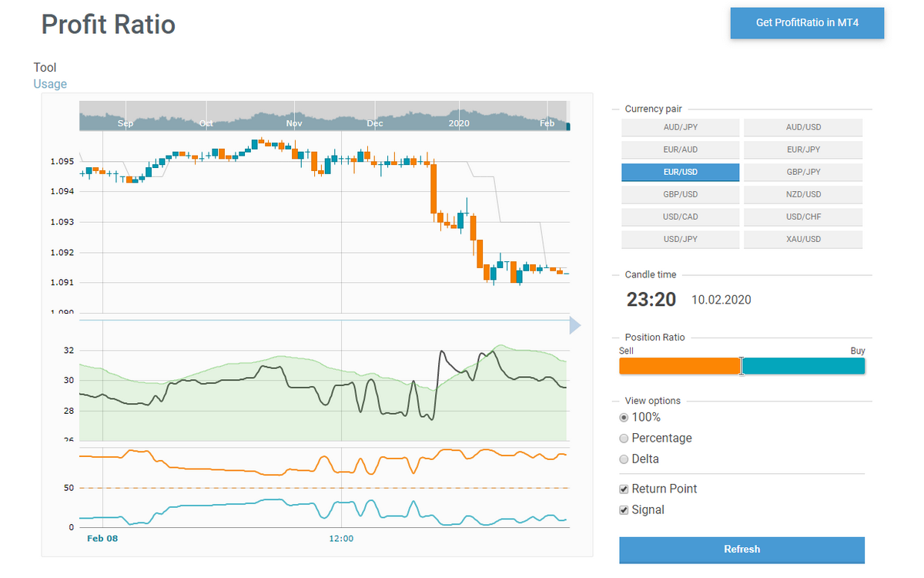Select the 100% view option
This screenshot has width=924, height=578.
click(x=624, y=417)
